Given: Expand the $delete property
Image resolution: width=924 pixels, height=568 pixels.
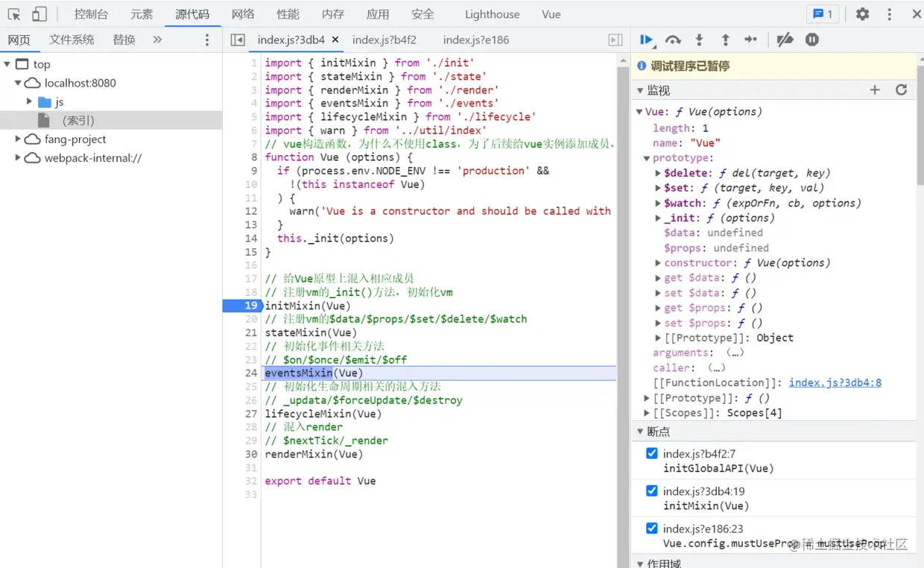Looking at the screenshot, I should click(658, 173).
